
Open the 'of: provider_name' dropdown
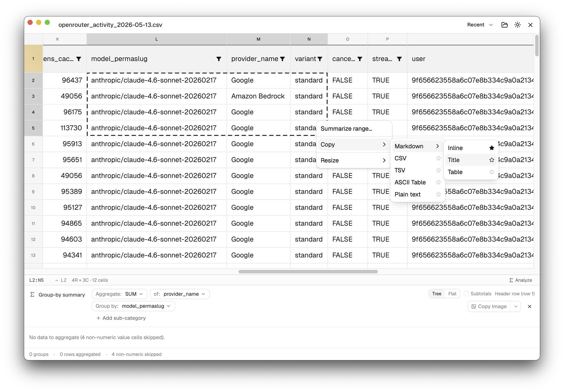[x=180, y=294]
